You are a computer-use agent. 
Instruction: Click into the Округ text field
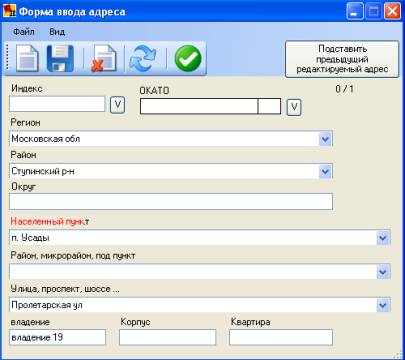tap(171, 202)
